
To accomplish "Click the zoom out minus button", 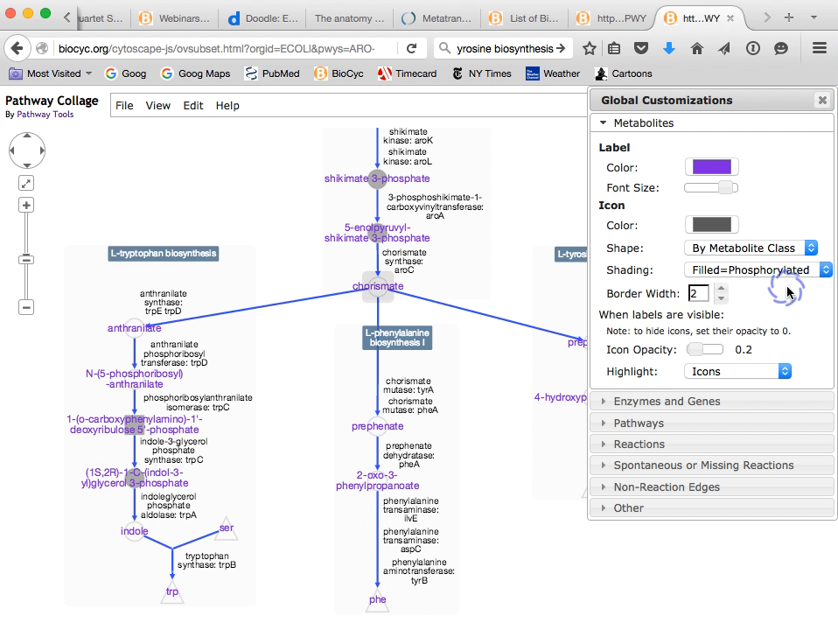I will point(26,307).
